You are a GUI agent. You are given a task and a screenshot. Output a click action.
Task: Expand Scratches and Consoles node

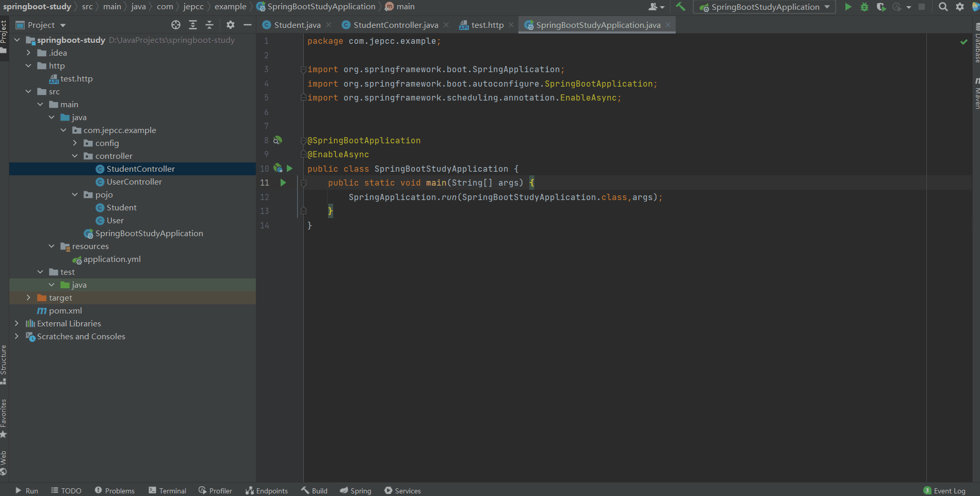(17, 336)
